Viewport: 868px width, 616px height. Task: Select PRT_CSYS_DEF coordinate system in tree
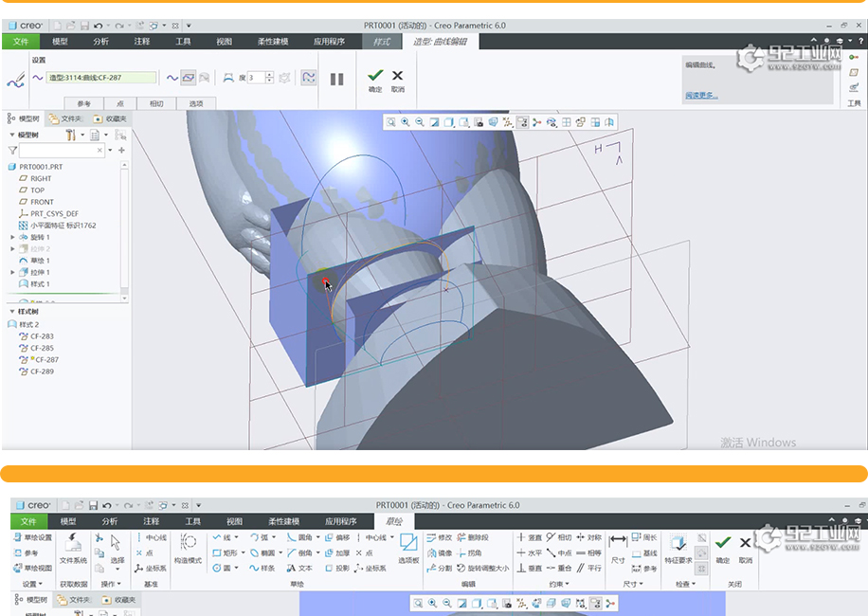click(48, 213)
